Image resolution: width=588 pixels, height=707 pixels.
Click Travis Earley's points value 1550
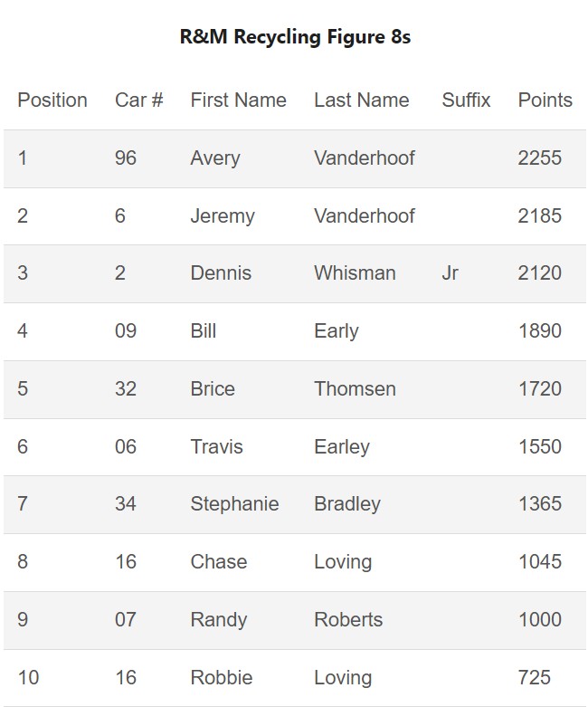(x=539, y=447)
